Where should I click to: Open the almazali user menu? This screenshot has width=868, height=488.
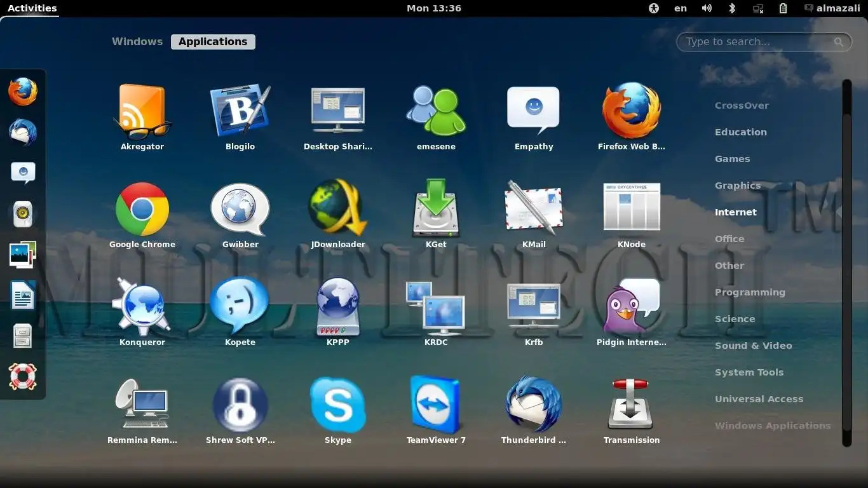(832, 8)
